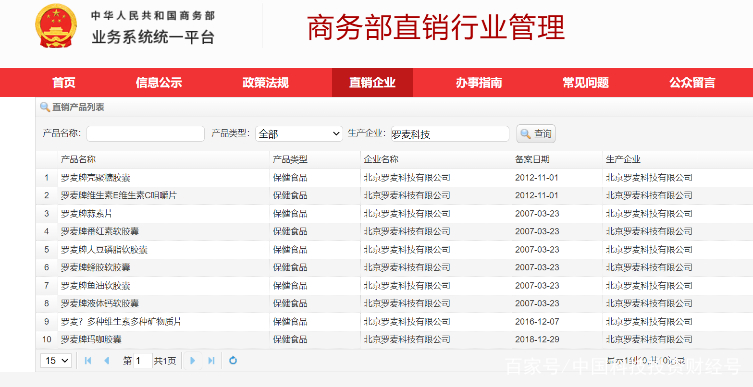The height and width of the screenshot is (387, 753).
Task: Select row 8 product 罗麦牌液体钙软胶囊
Action: 100,303
